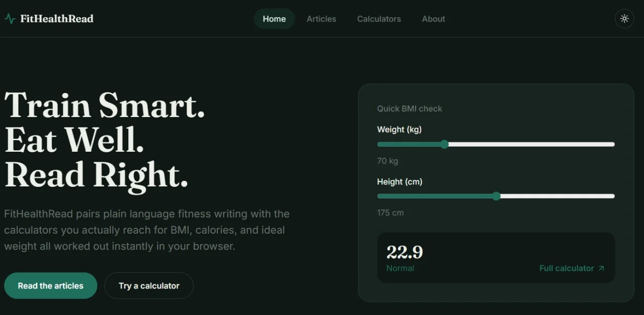
Task: Click the Quick BMI check heading
Action: click(410, 109)
